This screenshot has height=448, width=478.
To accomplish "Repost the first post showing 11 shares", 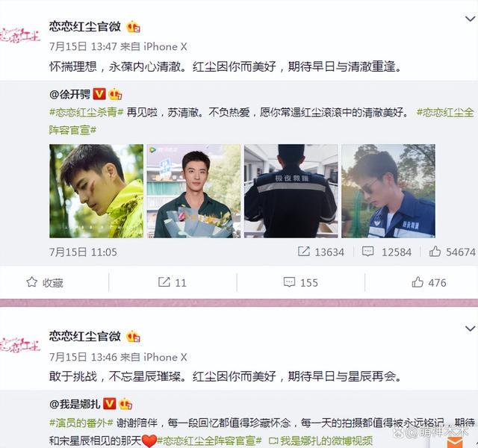I will pos(173,282).
